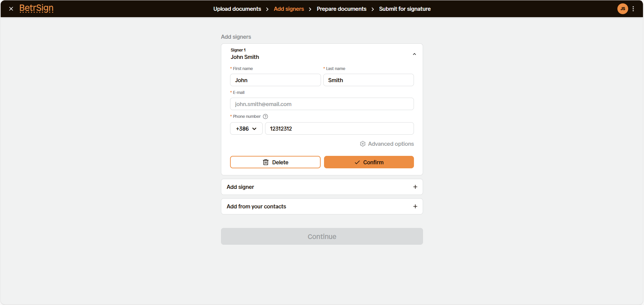
Task: Click the plus icon to add a signer
Action: [415, 187]
